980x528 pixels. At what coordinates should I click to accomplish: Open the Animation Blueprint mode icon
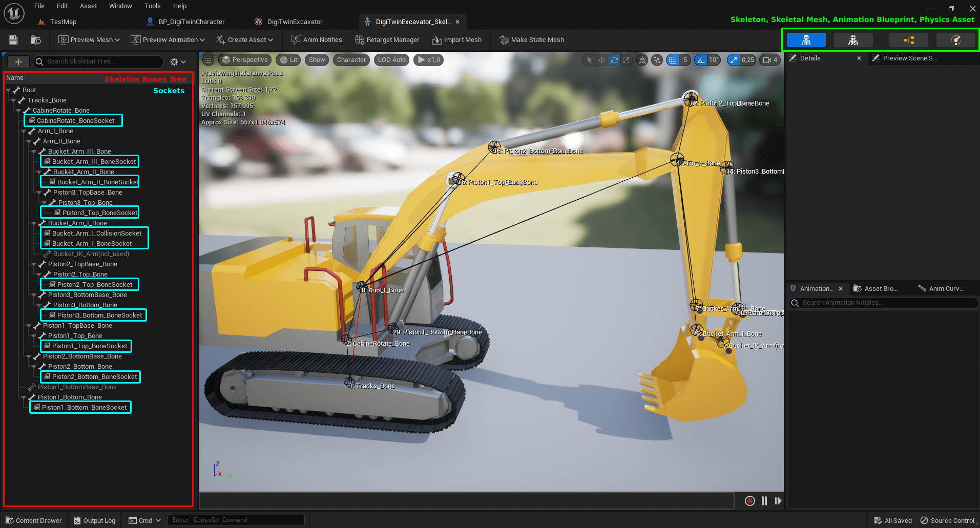908,40
